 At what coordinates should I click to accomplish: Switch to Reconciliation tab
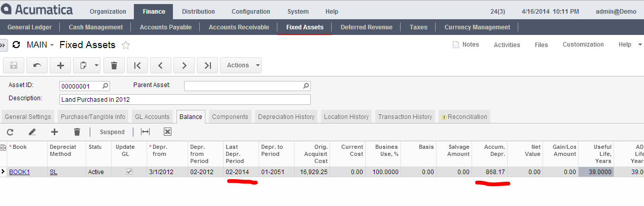(464, 116)
